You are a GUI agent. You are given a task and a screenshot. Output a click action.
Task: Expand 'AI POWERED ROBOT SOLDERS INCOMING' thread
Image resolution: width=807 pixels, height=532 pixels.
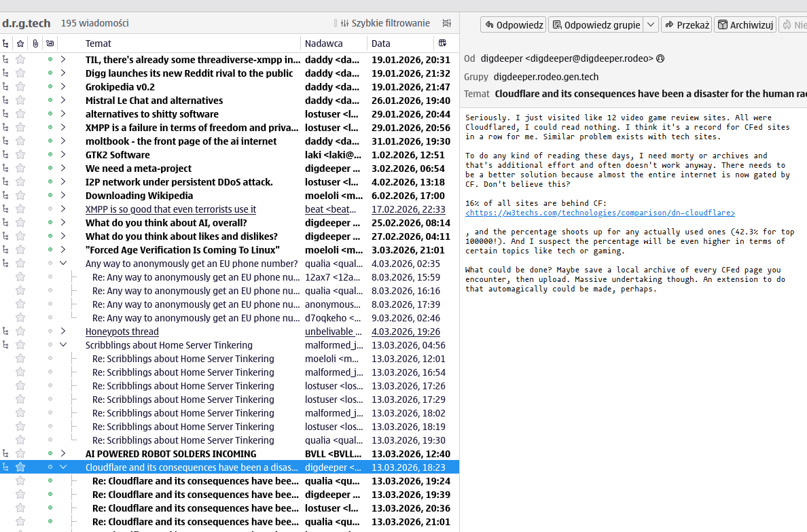(x=63, y=454)
